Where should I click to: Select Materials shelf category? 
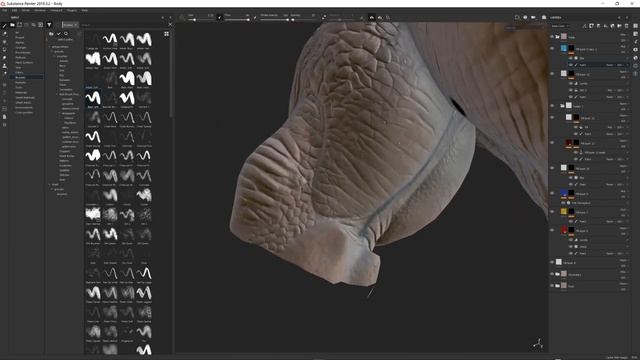pyautogui.click(x=21, y=93)
